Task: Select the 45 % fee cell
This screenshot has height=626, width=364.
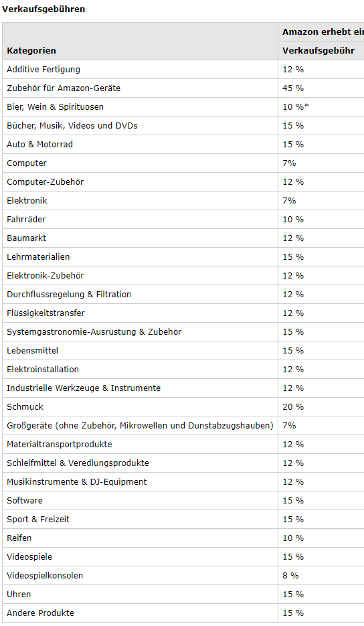Action: (293, 88)
